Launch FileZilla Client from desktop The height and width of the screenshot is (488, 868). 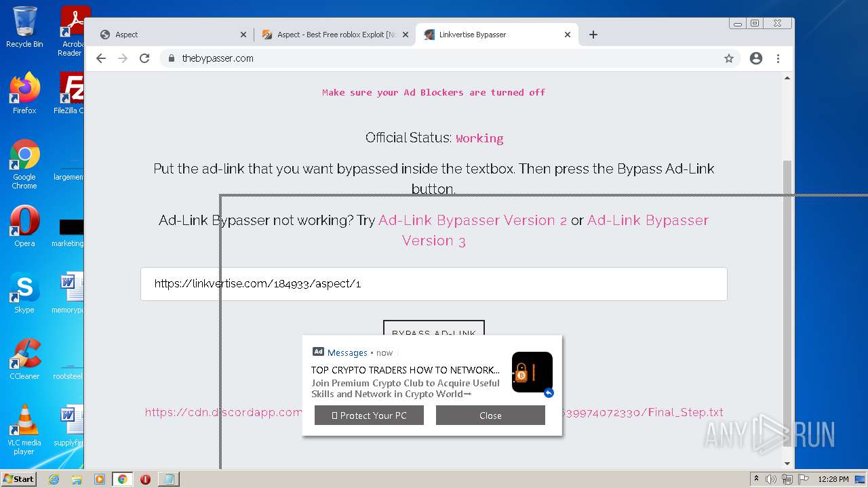click(69, 93)
